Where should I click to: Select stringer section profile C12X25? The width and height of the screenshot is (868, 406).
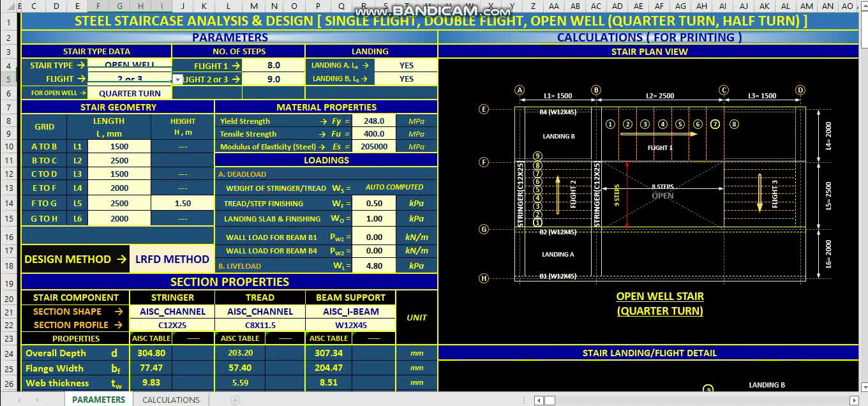(172, 325)
